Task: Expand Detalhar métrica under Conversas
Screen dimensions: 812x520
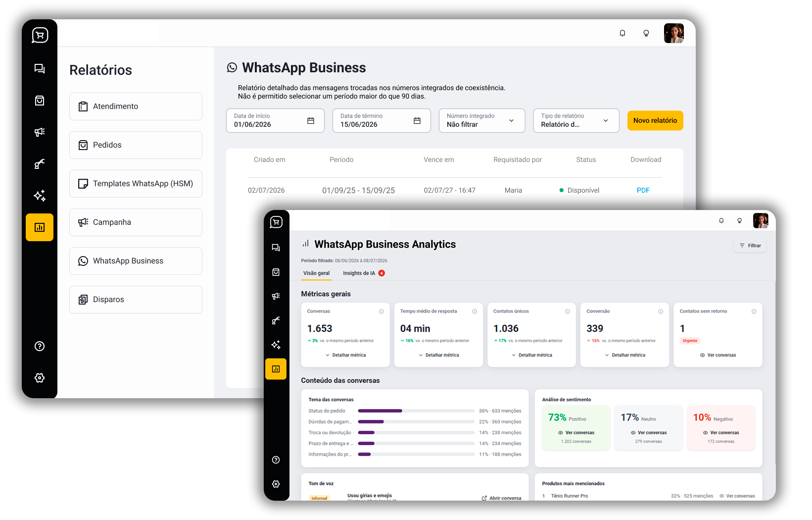Action: (x=345, y=355)
